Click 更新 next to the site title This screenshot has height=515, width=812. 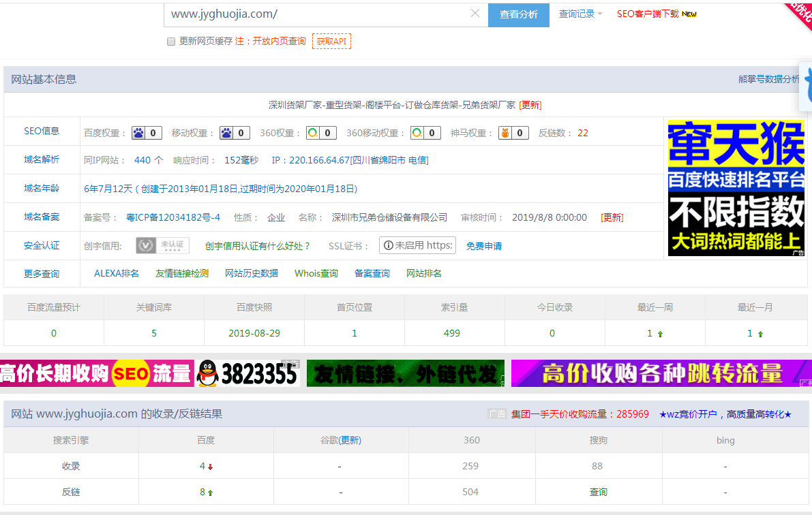[530, 105]
